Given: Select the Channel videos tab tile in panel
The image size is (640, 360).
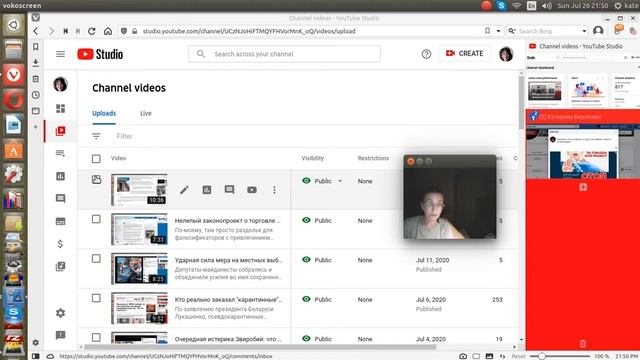Looking at the screenshot, I should 583,75.
